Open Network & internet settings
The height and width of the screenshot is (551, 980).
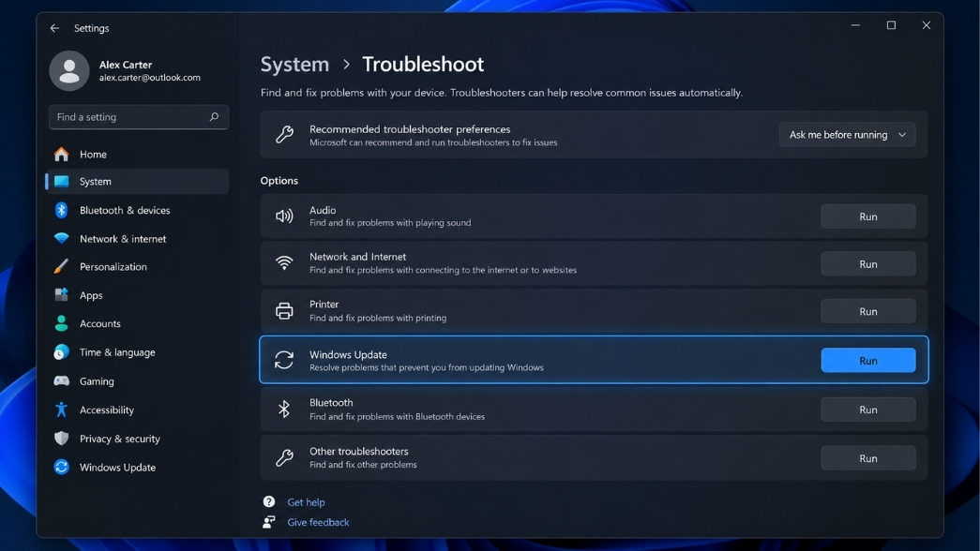tap(138, 239)
